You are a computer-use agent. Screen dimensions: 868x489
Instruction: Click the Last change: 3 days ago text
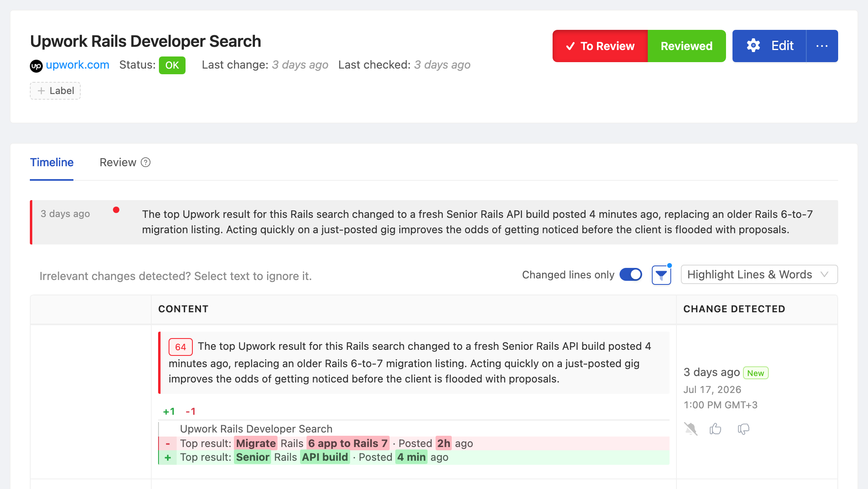coord(265,65)
